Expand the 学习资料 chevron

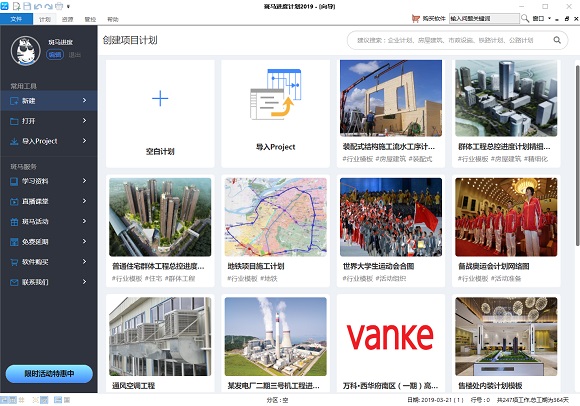click(84, 180)
